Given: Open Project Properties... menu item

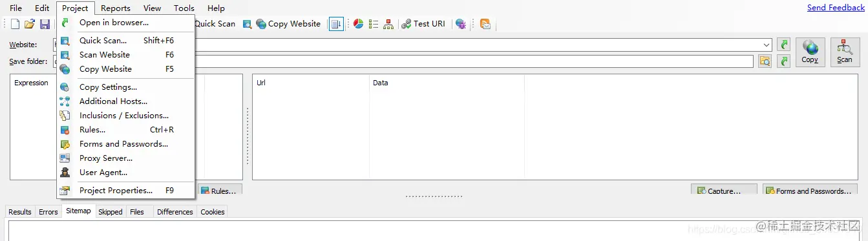Looking at the screenshot, I should (126, 191).
